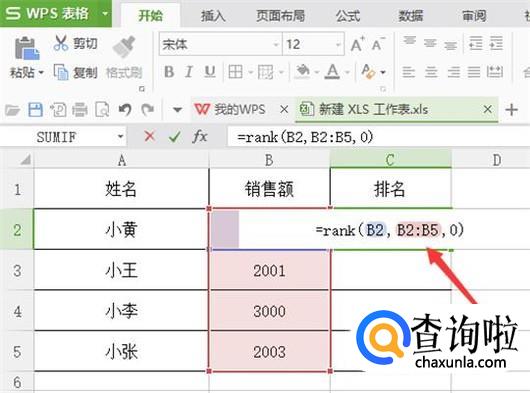The width and height of the screenshot is (530, 393).
Task: Click the Save disk icon
Action: pyautogui.click(x=35, y=110)
